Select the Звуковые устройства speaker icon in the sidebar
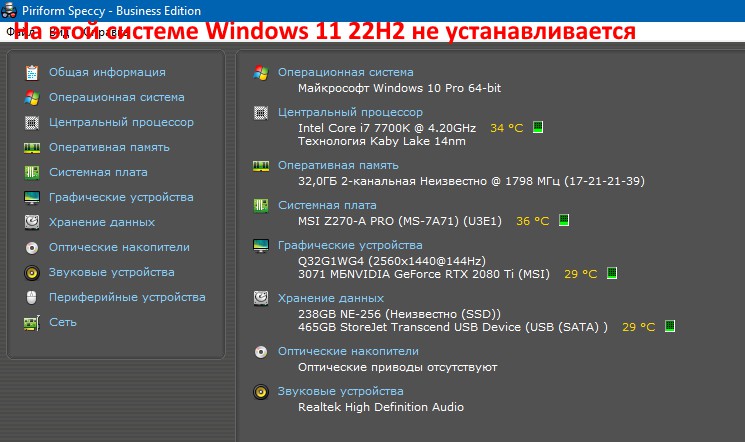This screenshot has height=442, width=745. point(32,273)
